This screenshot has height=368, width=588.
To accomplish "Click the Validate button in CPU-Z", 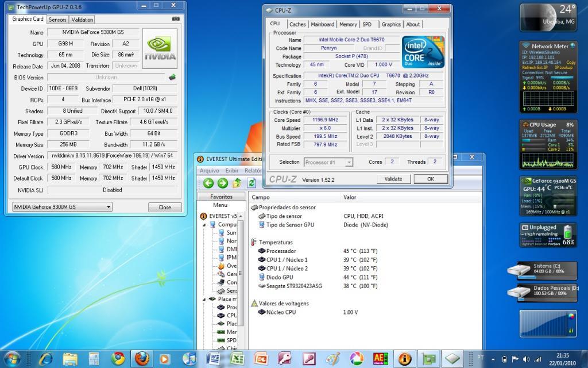I will click(393, 179).
